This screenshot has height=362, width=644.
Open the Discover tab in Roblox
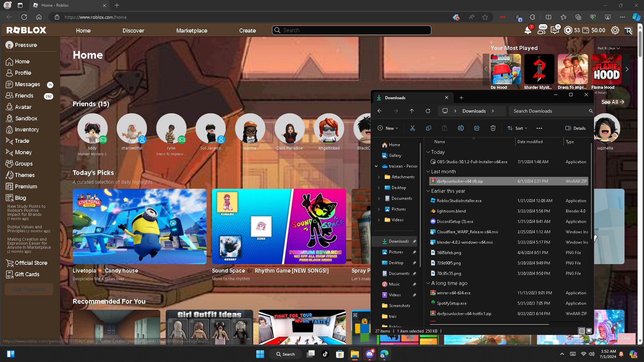coord(133,31)
